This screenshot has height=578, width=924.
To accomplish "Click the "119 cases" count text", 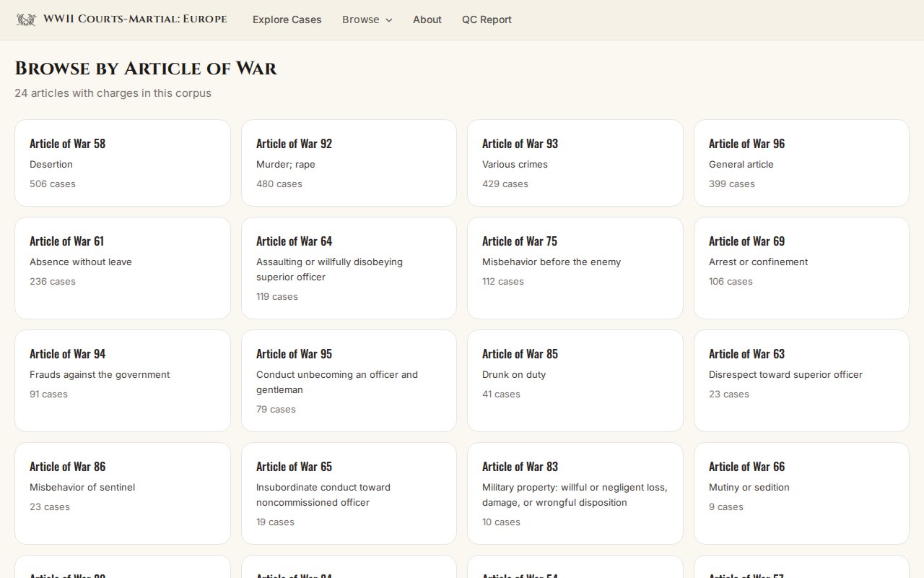I will click(277, 297).
